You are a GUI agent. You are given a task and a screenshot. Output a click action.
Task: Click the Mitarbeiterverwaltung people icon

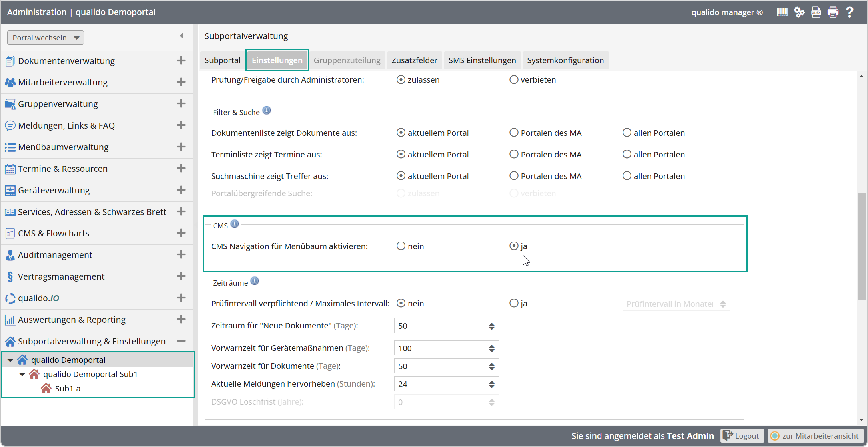click(10, 83)
